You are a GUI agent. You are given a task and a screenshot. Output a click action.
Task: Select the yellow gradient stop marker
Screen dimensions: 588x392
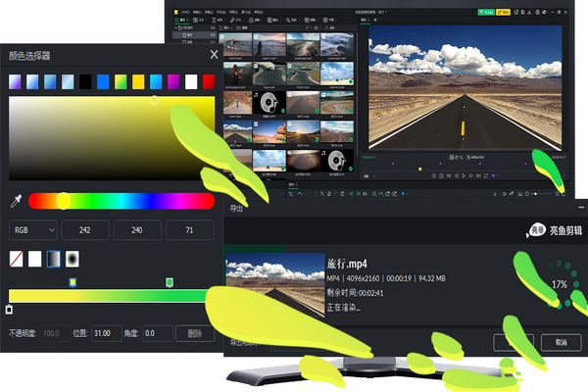click(73, 282)
